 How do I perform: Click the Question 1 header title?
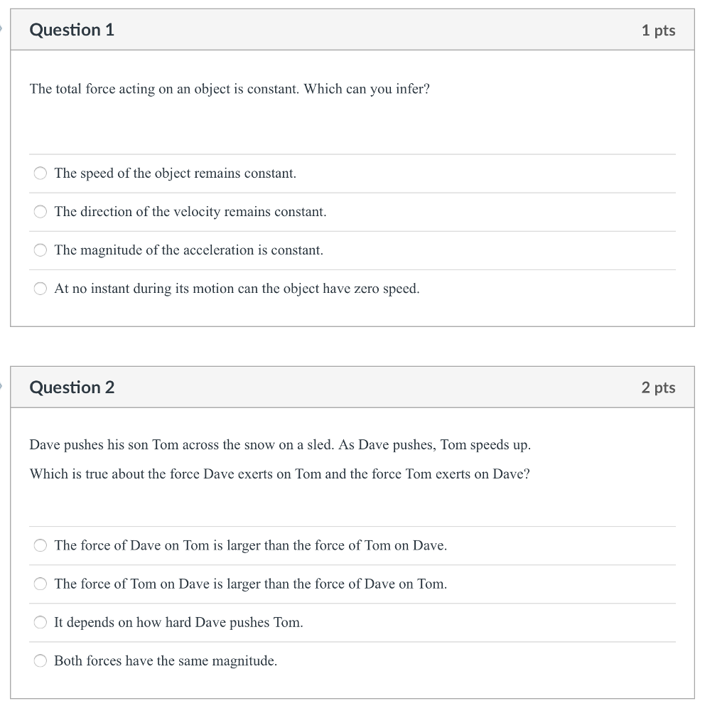pos(72,30)
